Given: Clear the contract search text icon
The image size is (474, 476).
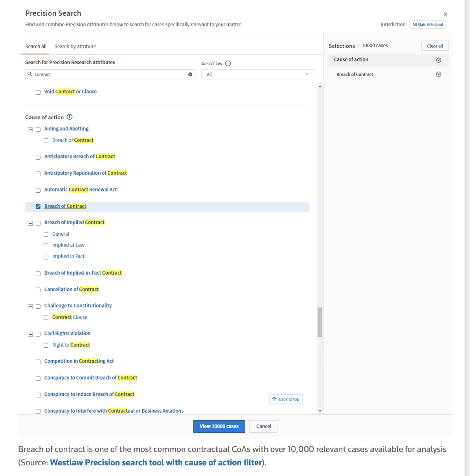Looking at the screenshot, I should tap(190, 74).
